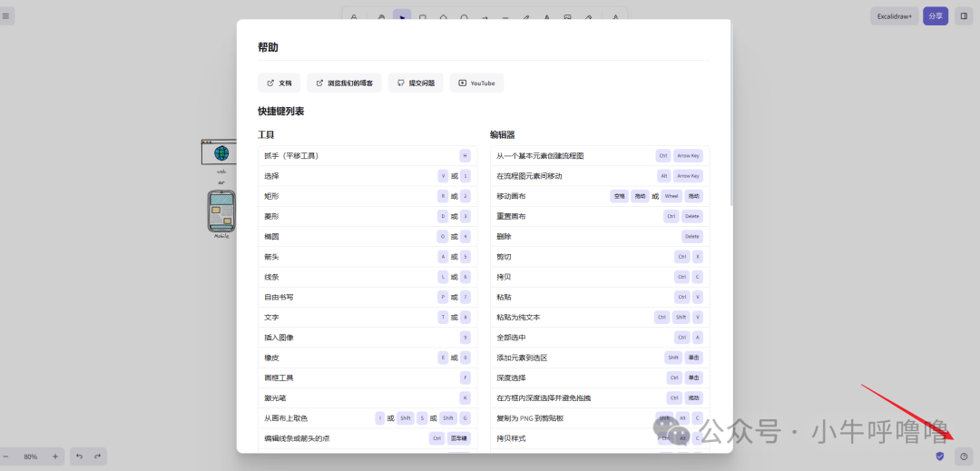The image size is (980, 471).
Task: Click the 矩形 row label
Action: pyautogui.click(x=271, y=196)
